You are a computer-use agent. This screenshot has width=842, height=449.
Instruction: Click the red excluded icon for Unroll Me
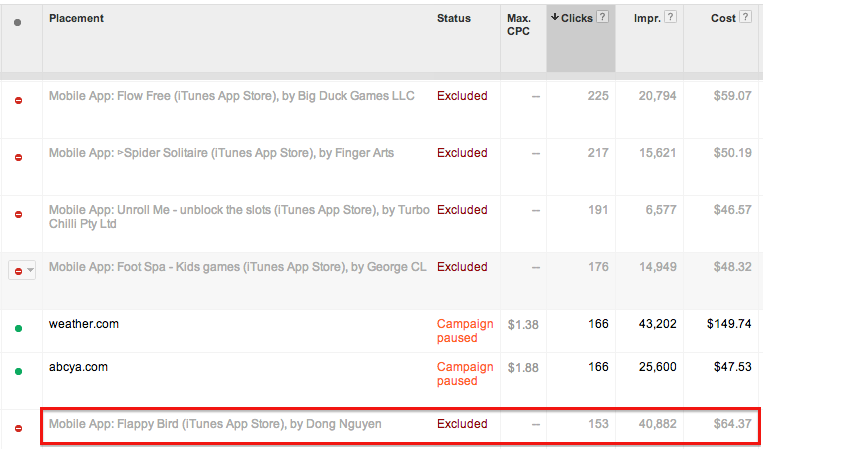point(18,214)
